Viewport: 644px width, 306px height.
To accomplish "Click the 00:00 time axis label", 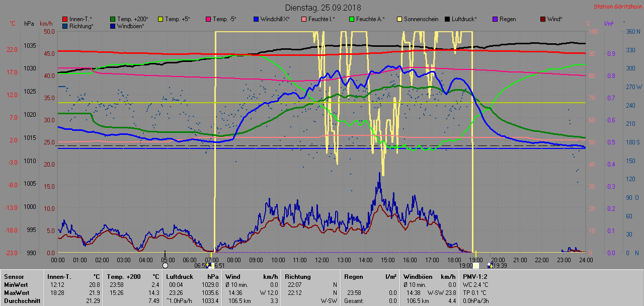I will (58, 260).
